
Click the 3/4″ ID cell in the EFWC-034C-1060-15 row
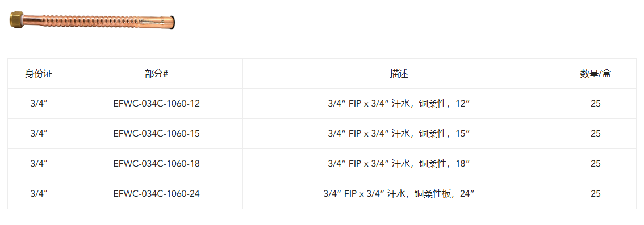tap(39, 134)
